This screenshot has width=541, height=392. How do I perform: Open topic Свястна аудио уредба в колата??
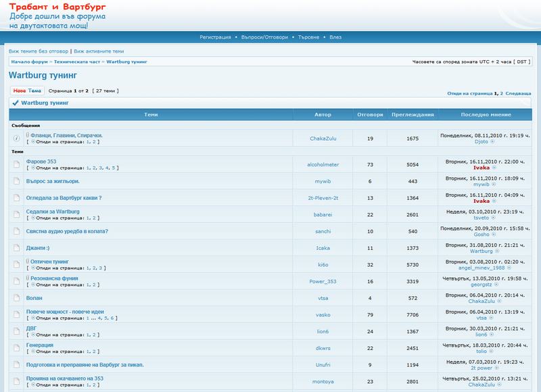point(67,231)
